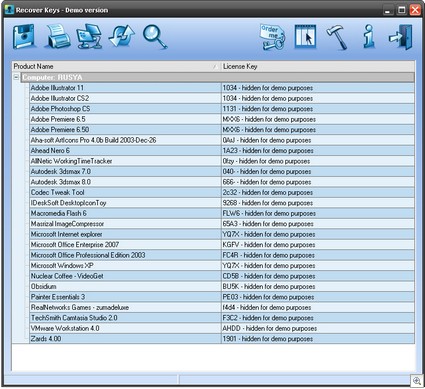Select the Adobe Photoshop CS row
Screen dimensions: 425x389
tap(222, 109)
